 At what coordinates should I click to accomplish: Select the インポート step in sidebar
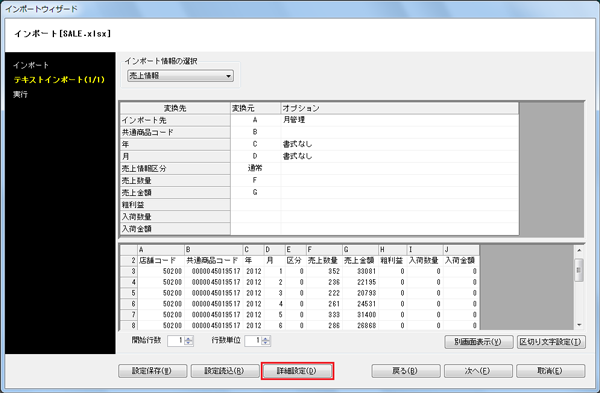click(x=31, y=65)
